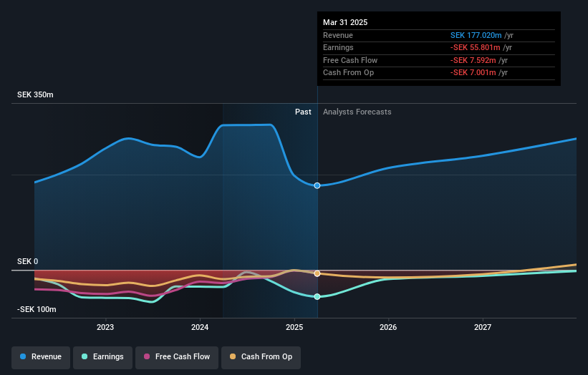Click the Past label
The width and height of the screenshot is (588, 375).
[303, 112]
